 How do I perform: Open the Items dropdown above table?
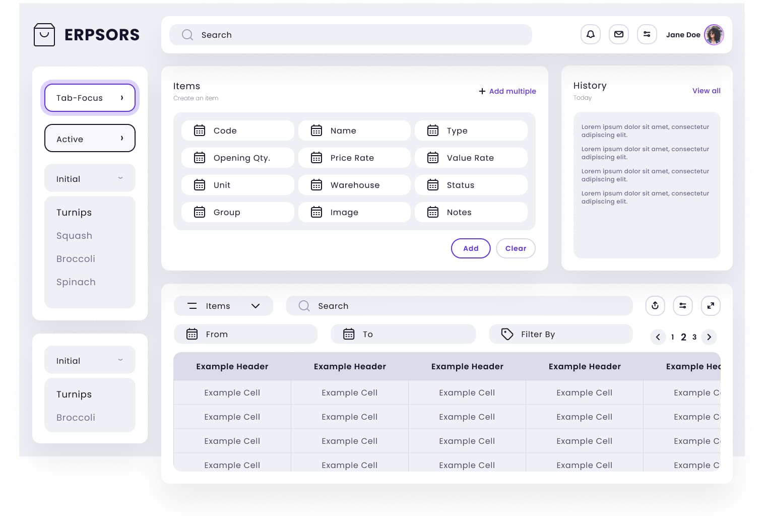pos(223,306)
